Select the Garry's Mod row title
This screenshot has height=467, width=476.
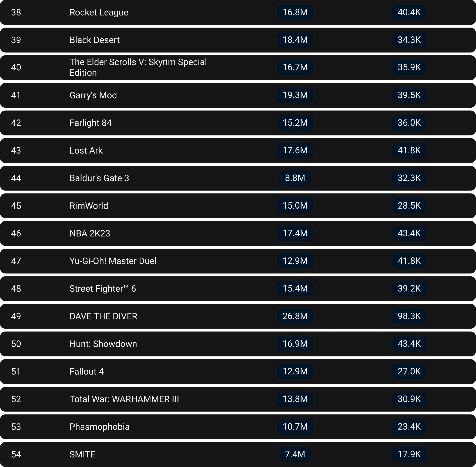93,95
